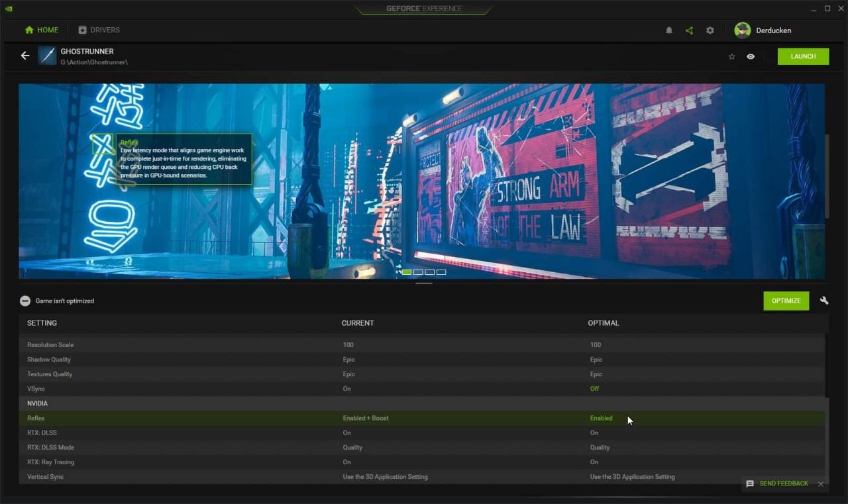This screenshot has height=504, width=848.
Task: Select the Shadow Quality setting row
Action: pos(422,360)
